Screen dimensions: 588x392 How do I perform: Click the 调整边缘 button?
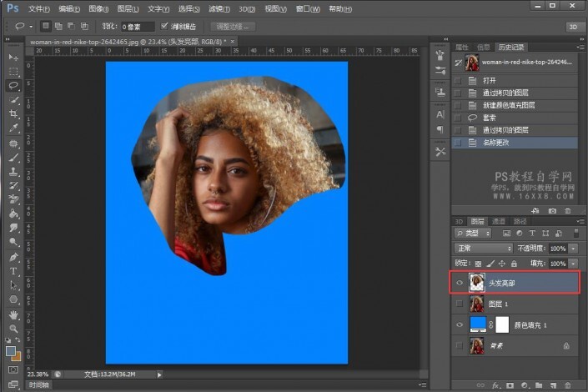233,27
